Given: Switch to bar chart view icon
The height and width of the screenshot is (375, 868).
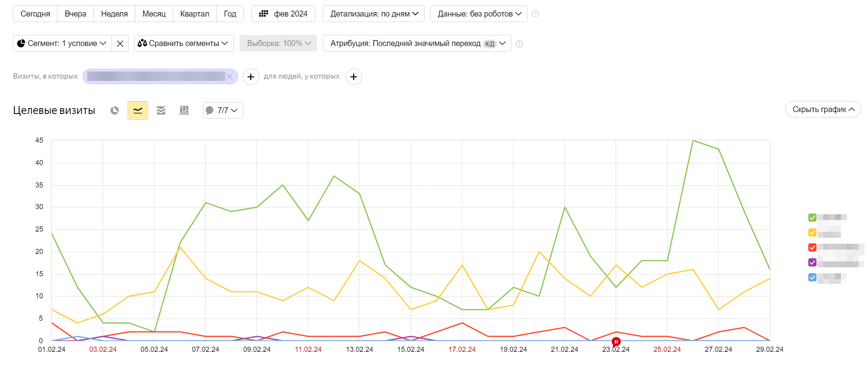Looking at the screenshot, I should [184, 110].
